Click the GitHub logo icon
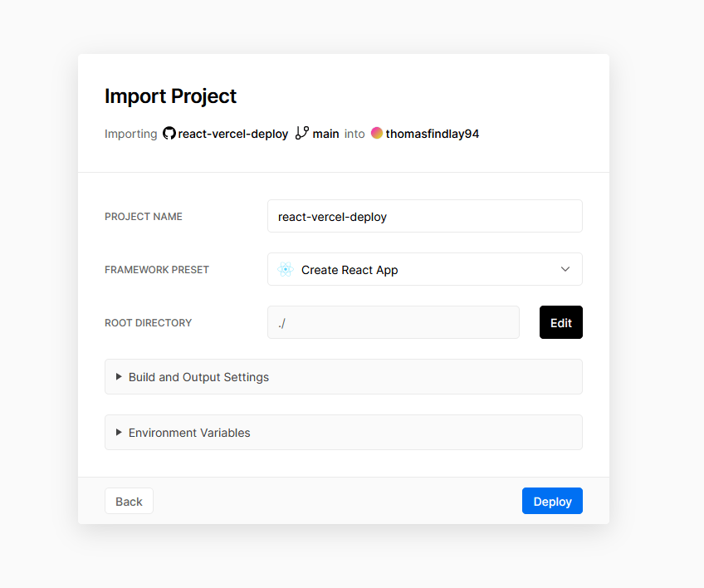Viewport: 704px width, 588px height. 169,134
